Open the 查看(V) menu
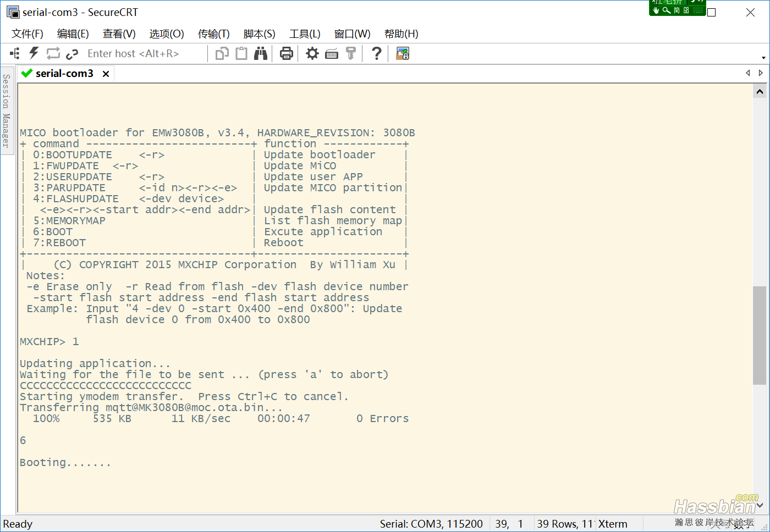770x532 pixels. click(119, 34)
